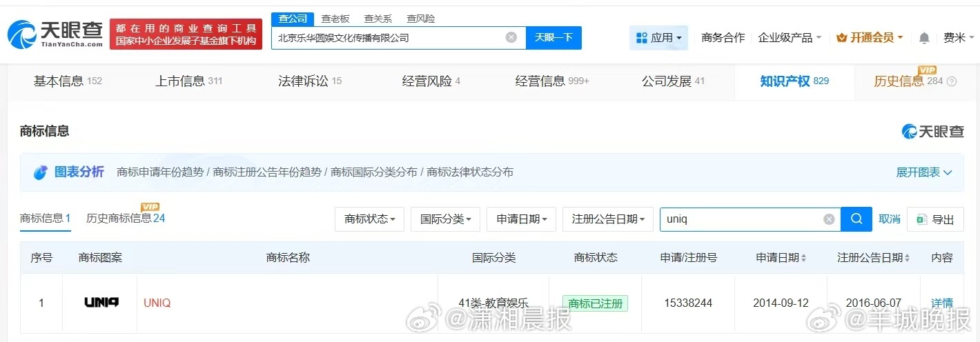Open the 图表分析 chart icon

41,172
